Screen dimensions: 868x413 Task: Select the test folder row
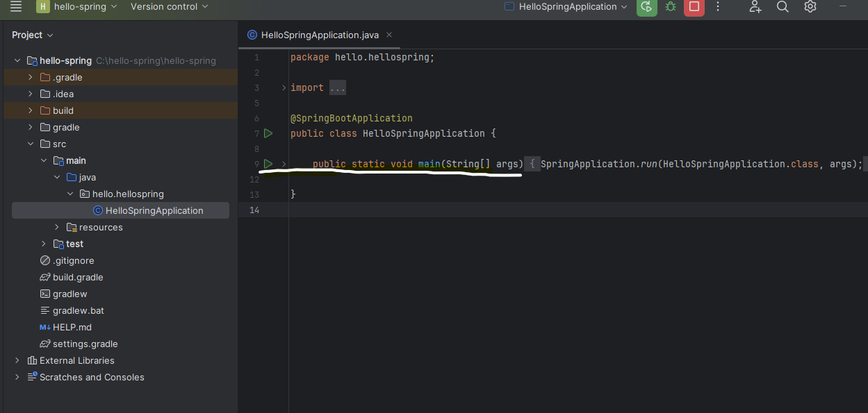click(120, 244)
